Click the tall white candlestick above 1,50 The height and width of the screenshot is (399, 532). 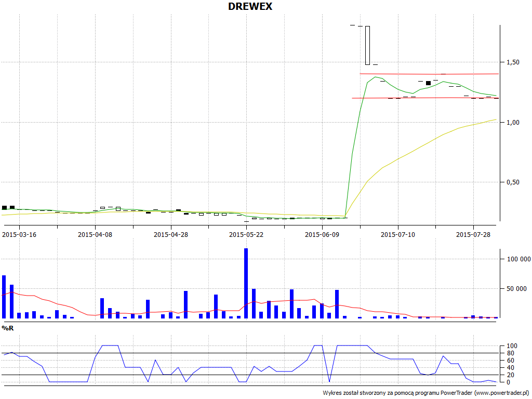[367, 45]
